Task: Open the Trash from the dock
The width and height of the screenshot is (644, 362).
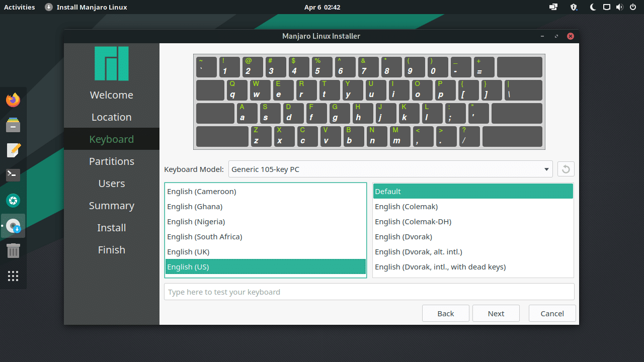Action: [x=13, y=250]
